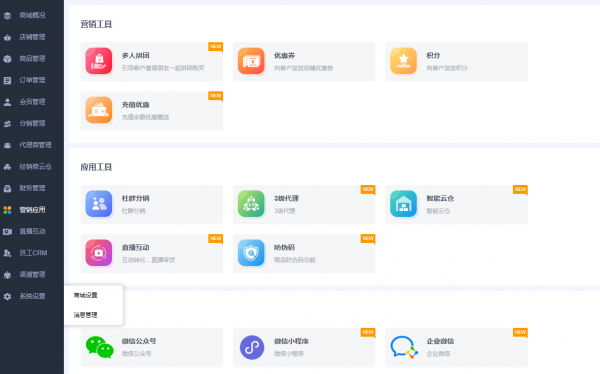
Task: Open the 充值优惠 recharge icon
Action: 99,110
